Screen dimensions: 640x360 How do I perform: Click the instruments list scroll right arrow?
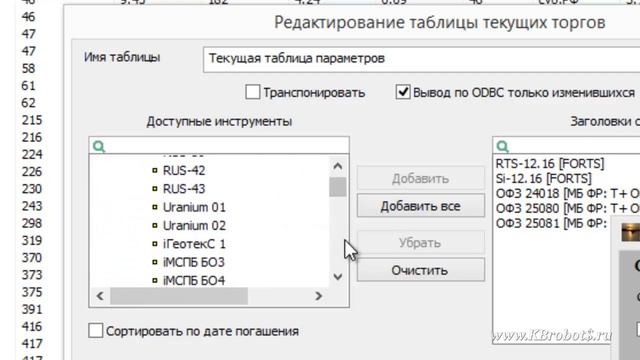click(x=319, y=296)
